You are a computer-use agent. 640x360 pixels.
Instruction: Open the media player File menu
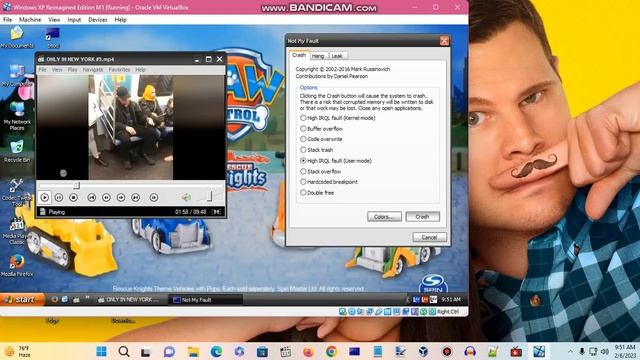(42, 70)
